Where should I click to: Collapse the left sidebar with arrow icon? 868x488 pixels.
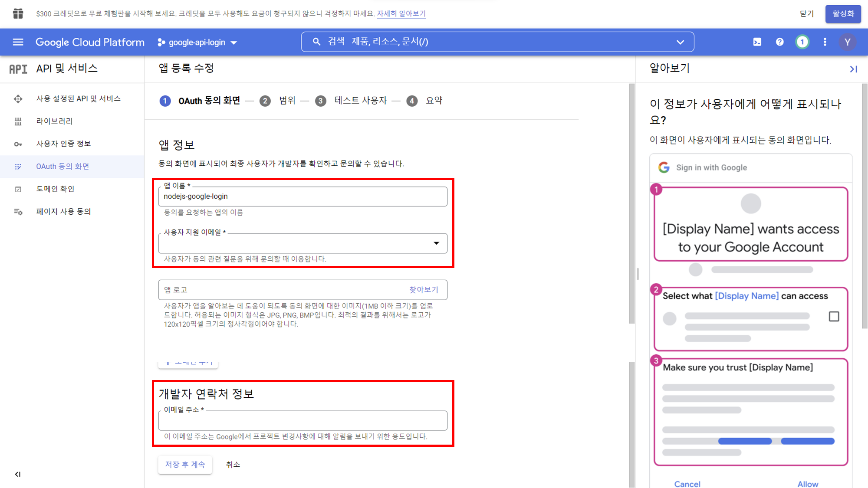click(x=17, y=474)
